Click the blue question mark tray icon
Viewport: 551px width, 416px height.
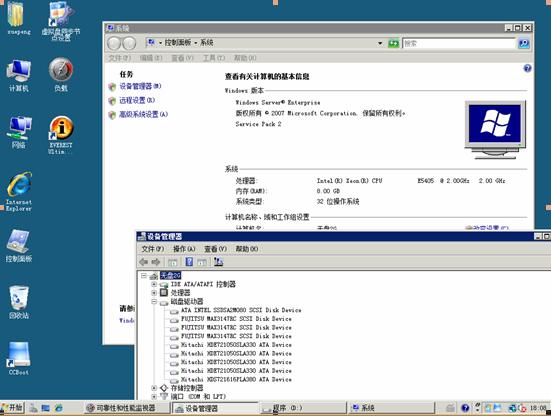(x=465, y=408)
